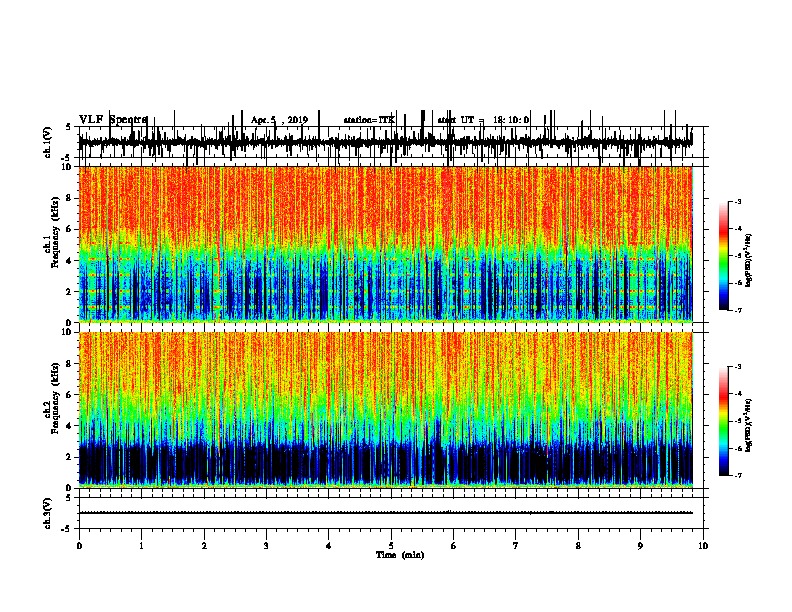The image size is (792, 612).
Task: Click the "-7" label on ch.1 color bar
Action: click(738, 310)
